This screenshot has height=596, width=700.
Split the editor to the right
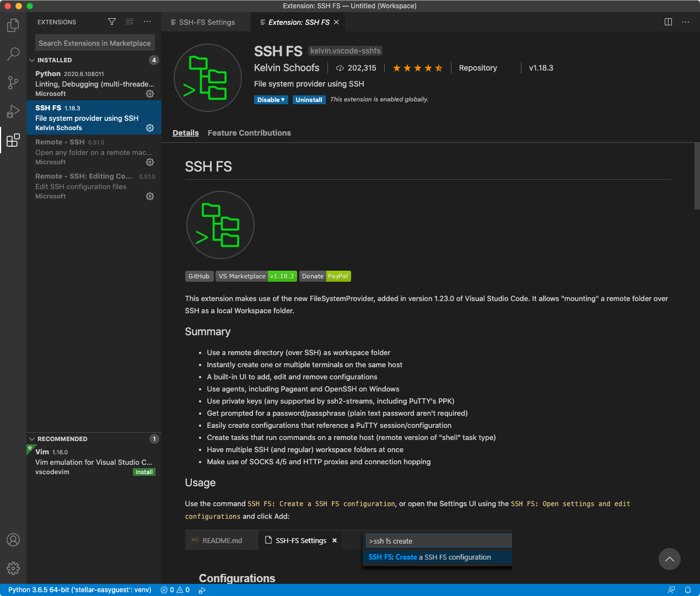668,22
